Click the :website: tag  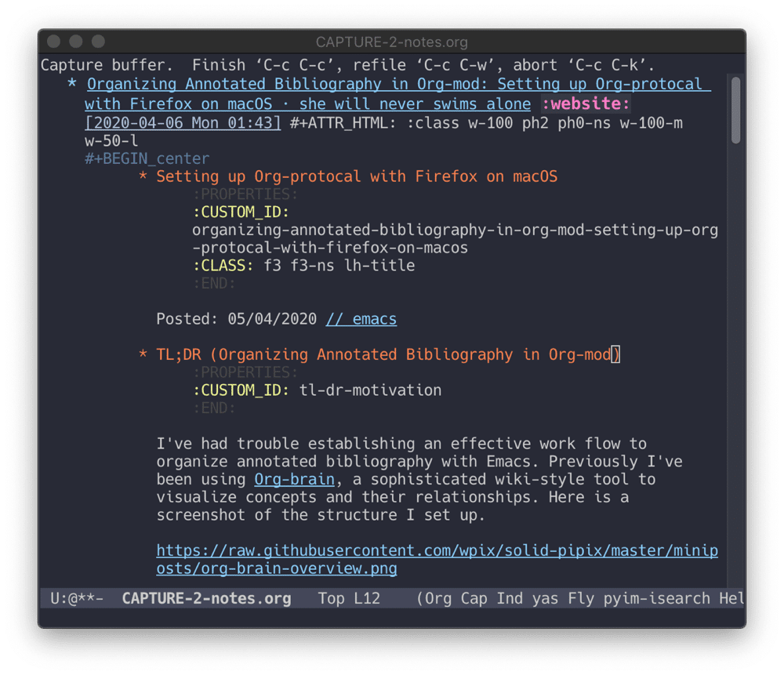pos(586,104)
